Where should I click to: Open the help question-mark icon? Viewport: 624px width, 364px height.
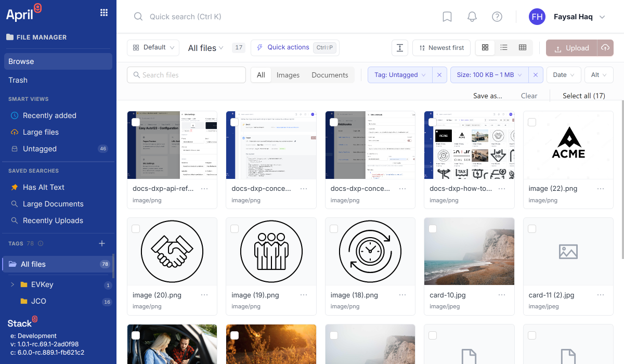pyautogui.click(x=497, y=17)
